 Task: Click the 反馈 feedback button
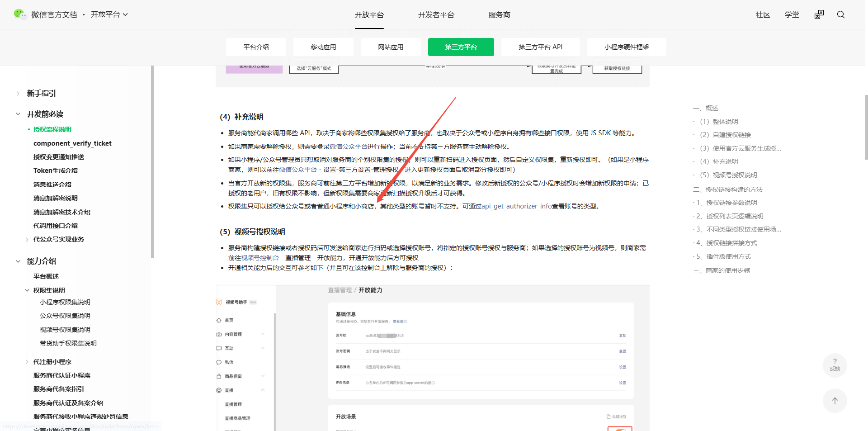pos(835,365)
